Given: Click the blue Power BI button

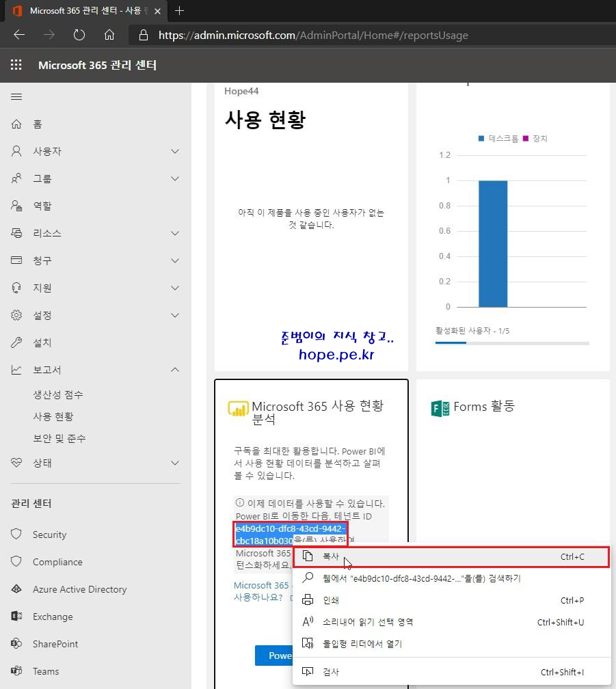Looking at the screenshot, I should point(273,655).
